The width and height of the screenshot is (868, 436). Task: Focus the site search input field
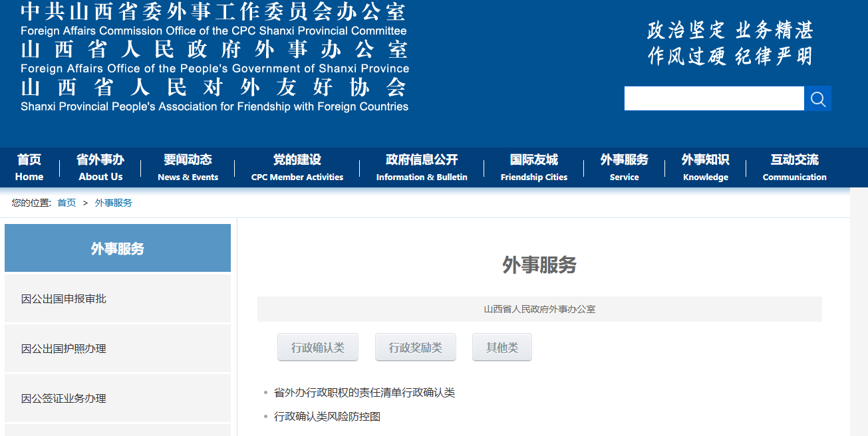click(714, 99)
